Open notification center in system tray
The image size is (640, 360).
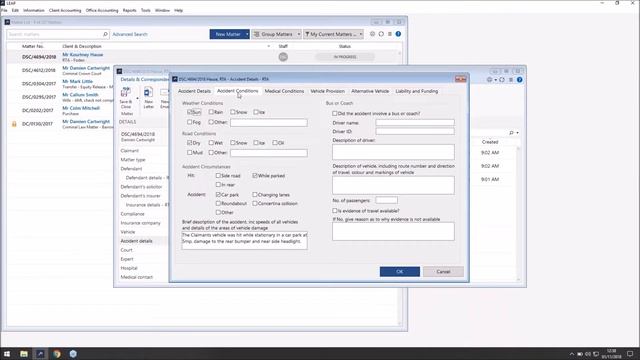click(630, 354)
